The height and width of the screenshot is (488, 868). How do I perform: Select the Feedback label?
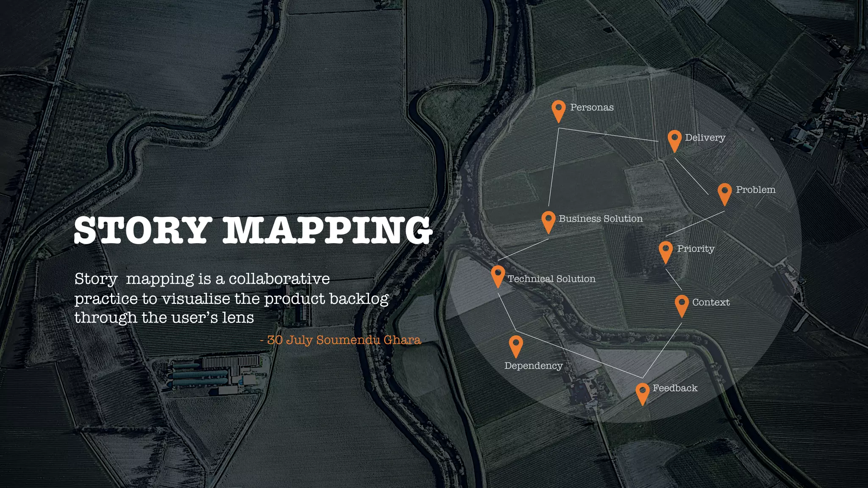(675, 388)
